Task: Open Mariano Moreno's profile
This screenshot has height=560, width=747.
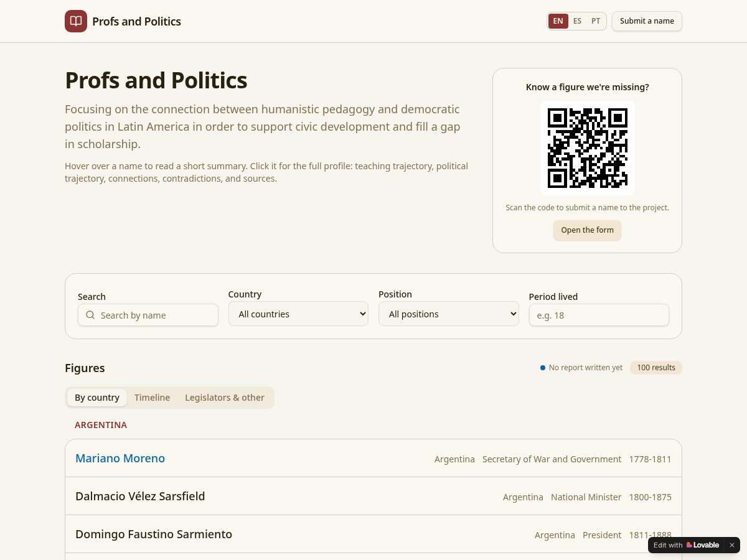Action: pyautogui.click(x=120, y=459)
